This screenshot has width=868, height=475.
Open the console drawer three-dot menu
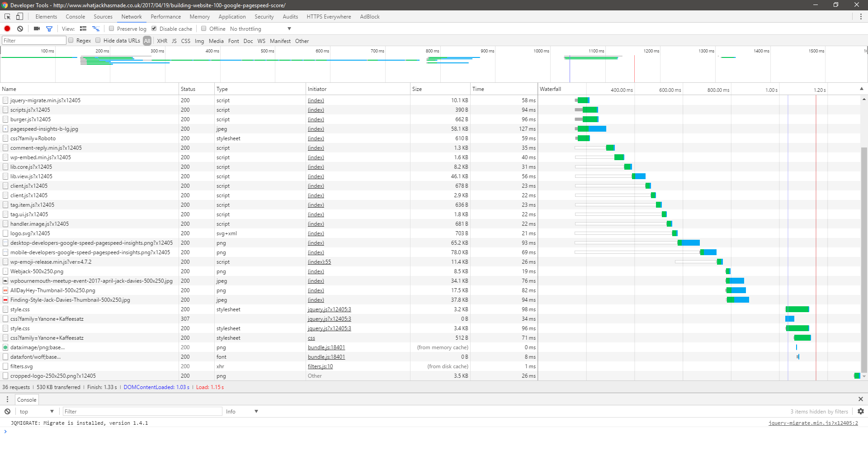[x=7, y=399]
